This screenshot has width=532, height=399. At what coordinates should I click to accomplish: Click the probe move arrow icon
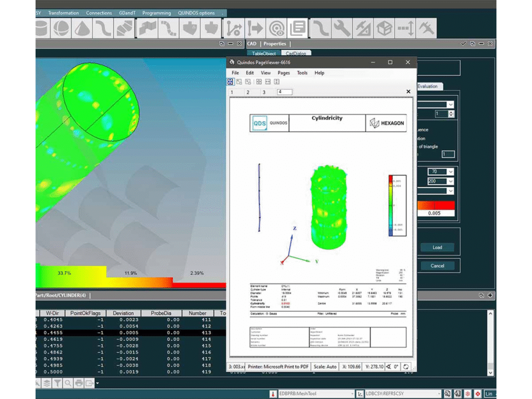(x=255, y=28)
